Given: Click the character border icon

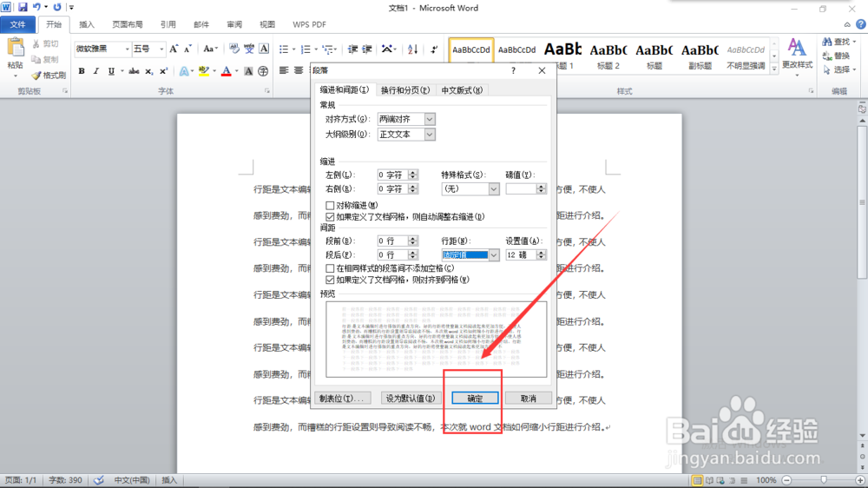Looking at the screenshot, I should pyautogui.click(x=264, y=49).
